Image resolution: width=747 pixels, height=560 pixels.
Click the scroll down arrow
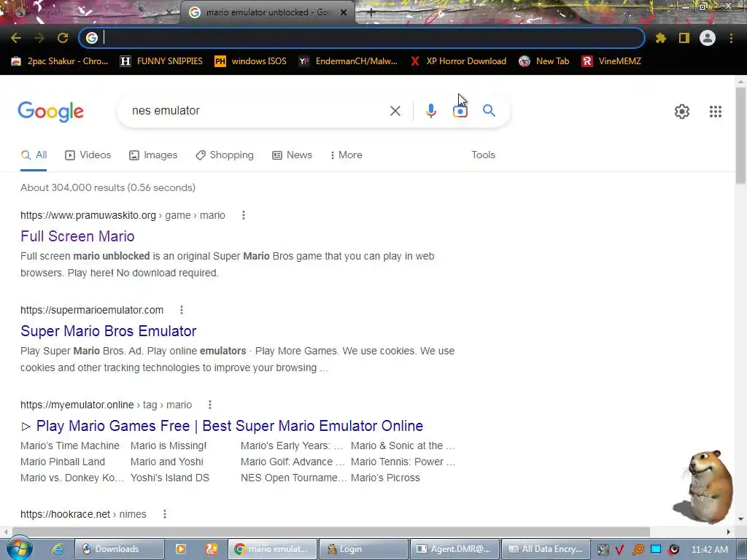pos(740,519)
